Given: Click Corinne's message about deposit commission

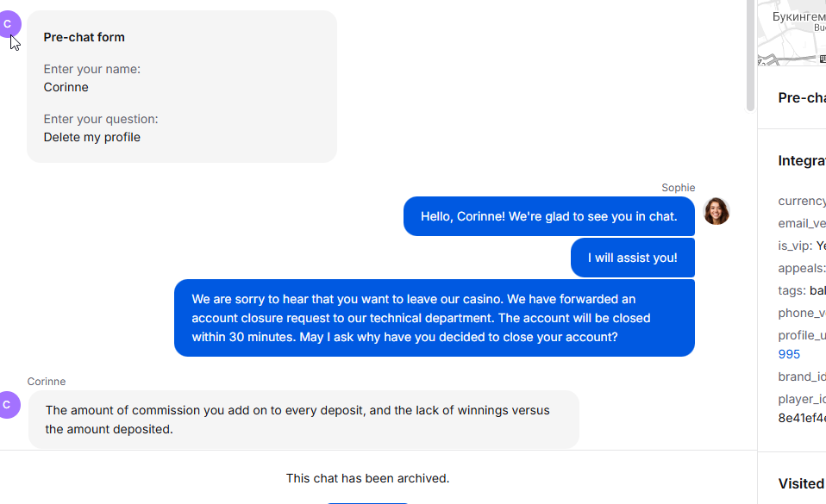Looking at the screenshot, I should [x=304, y=420].
